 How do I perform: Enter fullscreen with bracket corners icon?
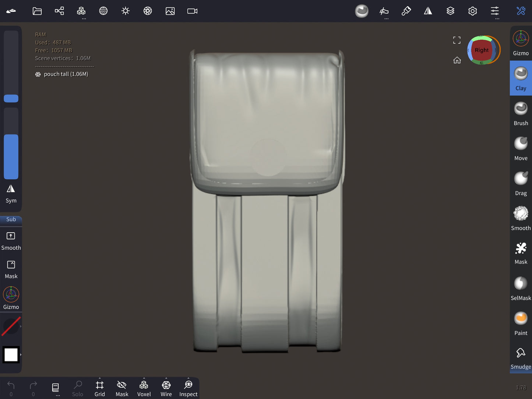point(457,40)
